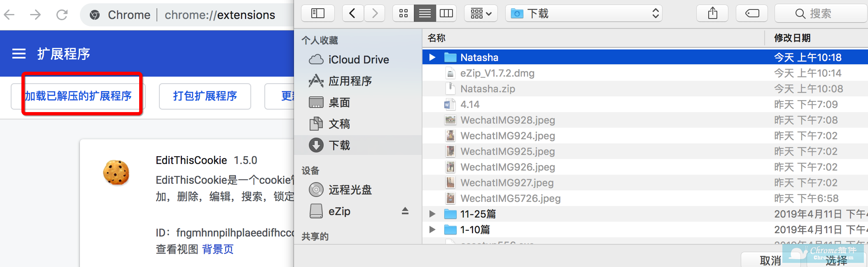
Task: Expand the Natasha folder
Action: (x=432, y=57)
